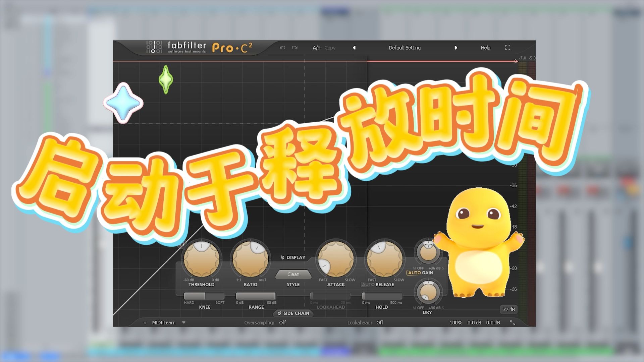
Task: Open the Default Setting preset menu
Action: [405, 48]
